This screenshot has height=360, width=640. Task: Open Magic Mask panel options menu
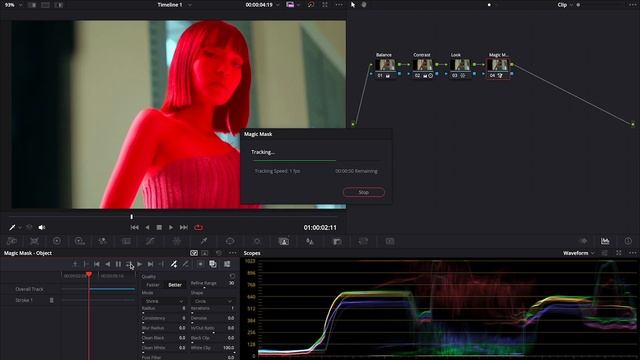tap(233, 253)
